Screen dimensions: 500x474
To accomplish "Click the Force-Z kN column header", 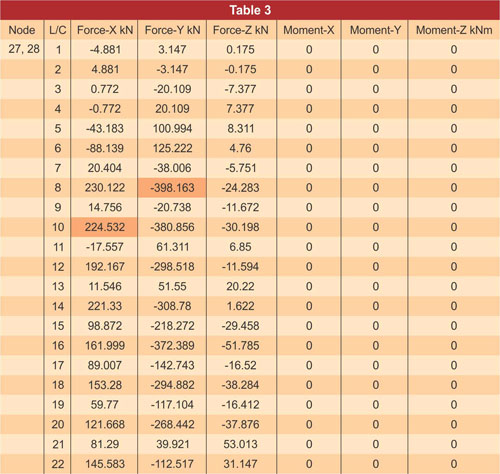I will click(241, 30).
